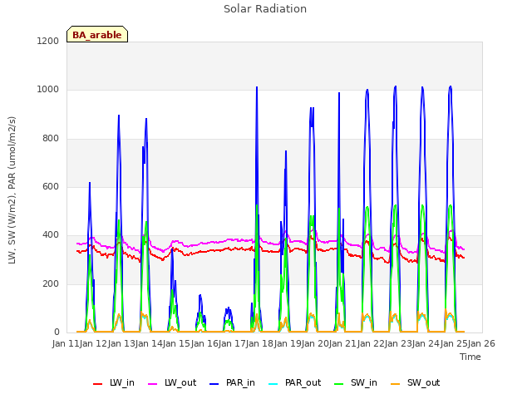
Task: Click the Solar Radiation chart title
Action: pos(265,9)
